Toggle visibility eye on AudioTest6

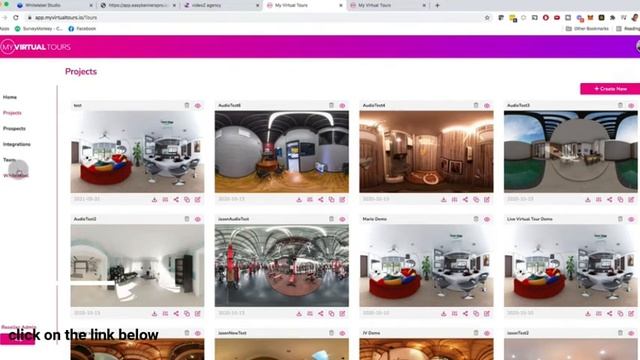coord(342,106)
